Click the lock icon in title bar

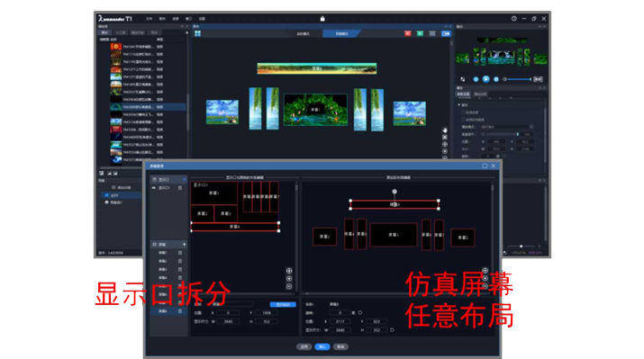[322, 19]
